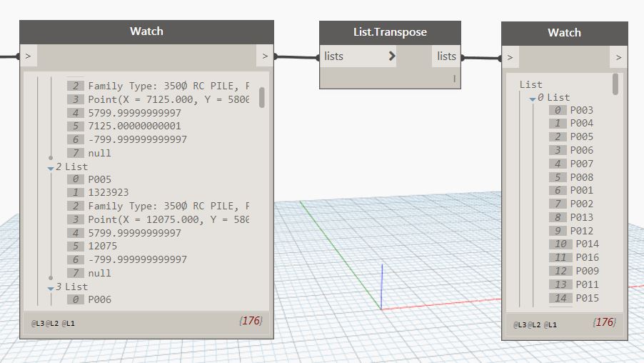Select 'P005' in right Watch list

(582, 136)
